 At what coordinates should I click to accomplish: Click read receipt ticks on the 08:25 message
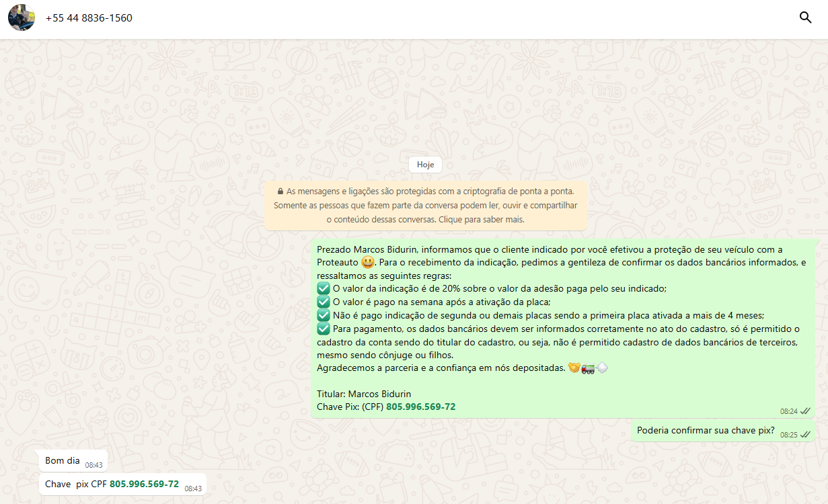[805, 434]
